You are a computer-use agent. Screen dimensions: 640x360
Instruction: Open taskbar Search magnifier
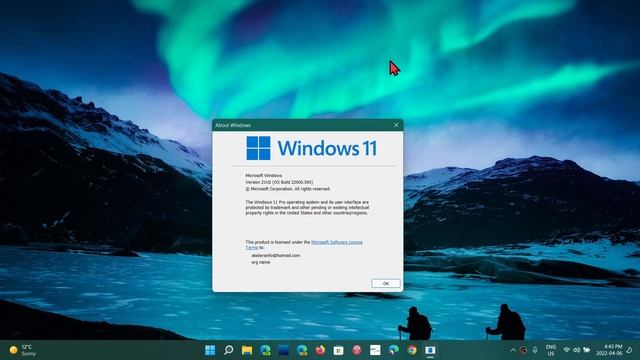pos(229,350)
